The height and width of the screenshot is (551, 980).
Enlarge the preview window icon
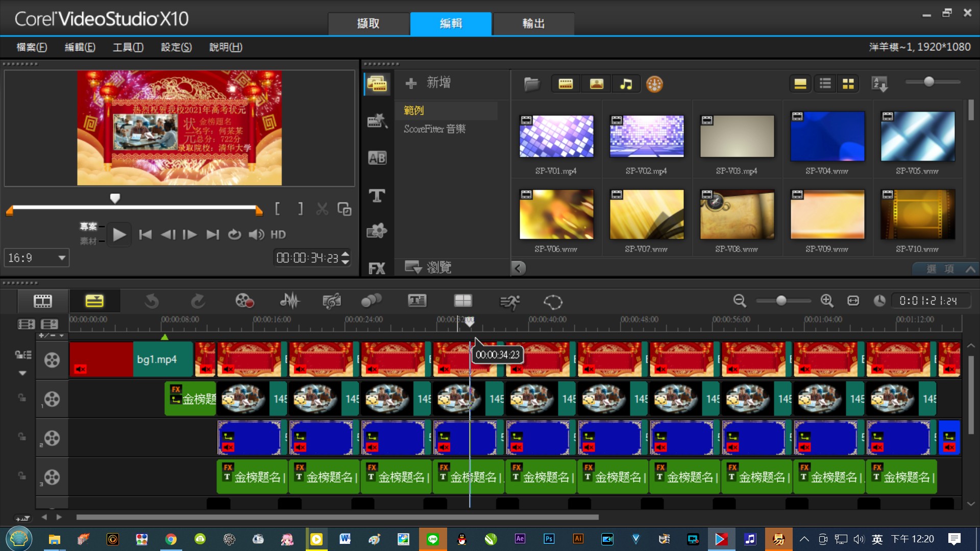point(344,209)
